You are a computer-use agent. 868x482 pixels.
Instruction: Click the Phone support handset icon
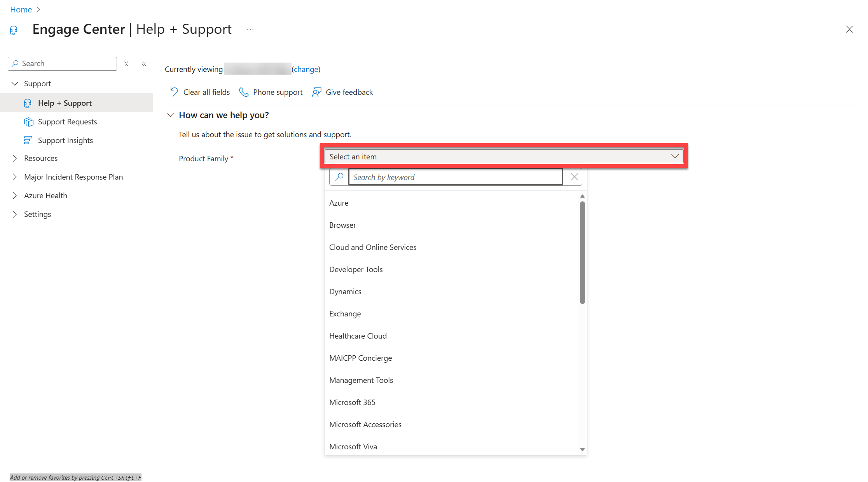tap(244, 92)
